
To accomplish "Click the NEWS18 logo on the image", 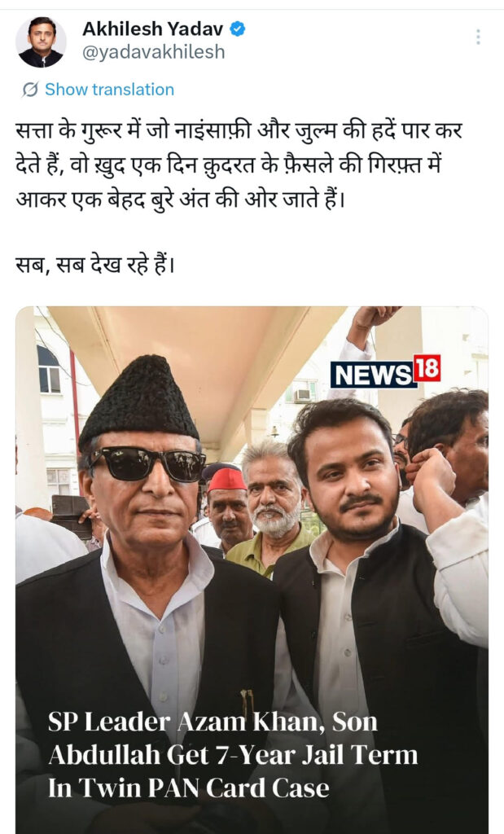I will 385,371.
